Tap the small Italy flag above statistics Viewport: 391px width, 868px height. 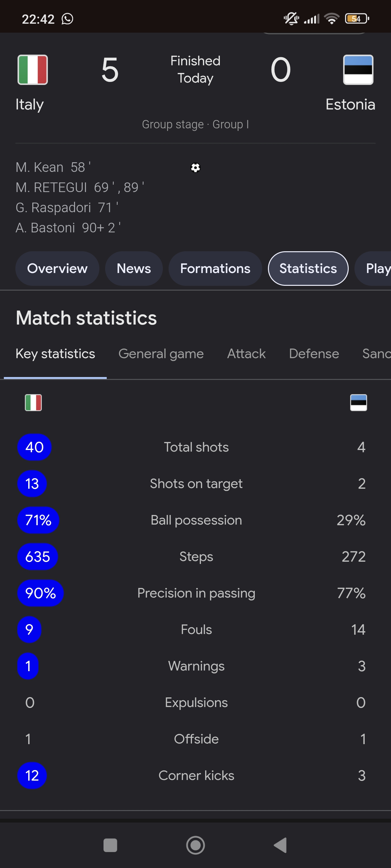coord(33,402)
